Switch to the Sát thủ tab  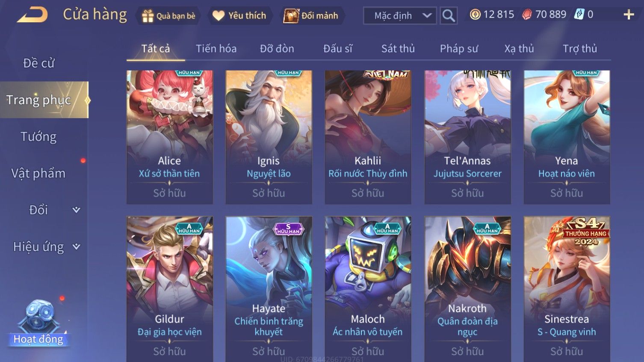point(398,49)
